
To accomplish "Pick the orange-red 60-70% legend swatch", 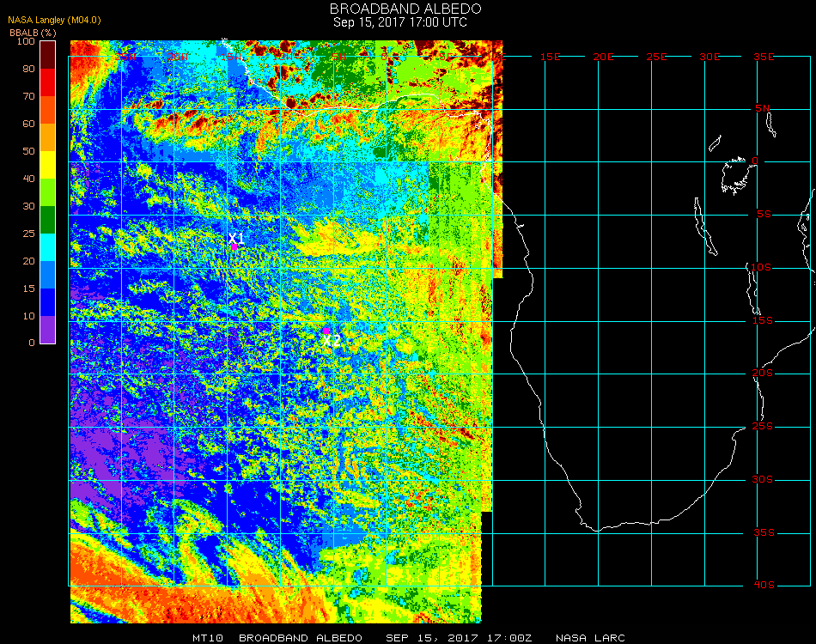I will [x=48, y=110].
